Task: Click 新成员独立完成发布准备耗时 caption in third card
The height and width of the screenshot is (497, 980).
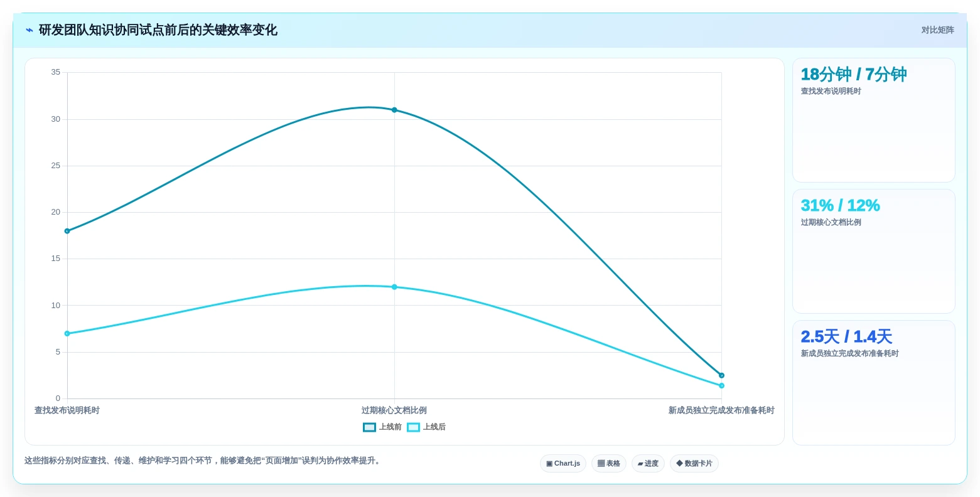Action: (849, 354)
